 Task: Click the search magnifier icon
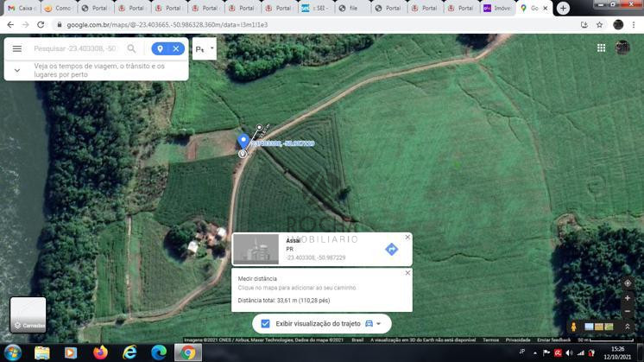point(132,49)
